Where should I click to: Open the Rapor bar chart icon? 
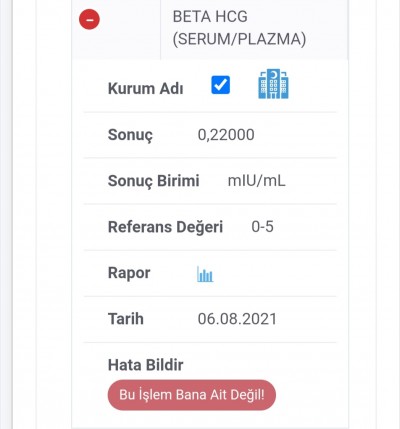(x=205, y=274)
